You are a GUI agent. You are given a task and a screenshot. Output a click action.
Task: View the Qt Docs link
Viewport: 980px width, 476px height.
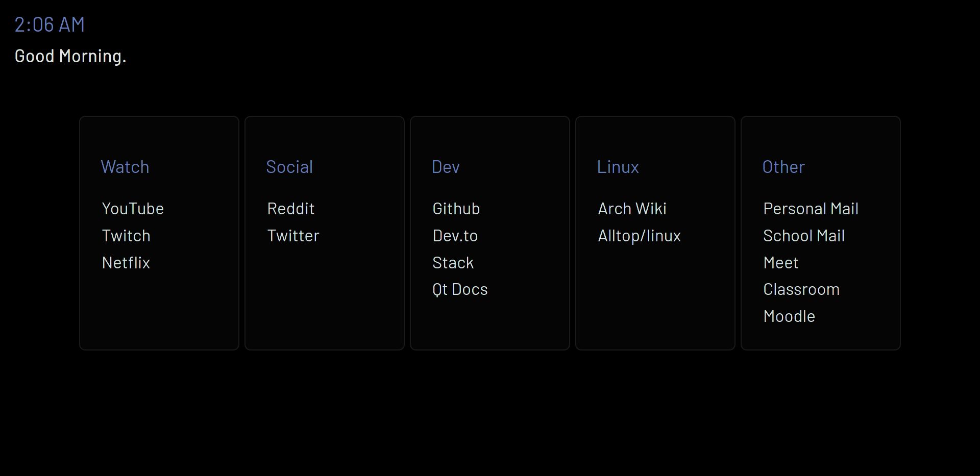tap(459, 289)
